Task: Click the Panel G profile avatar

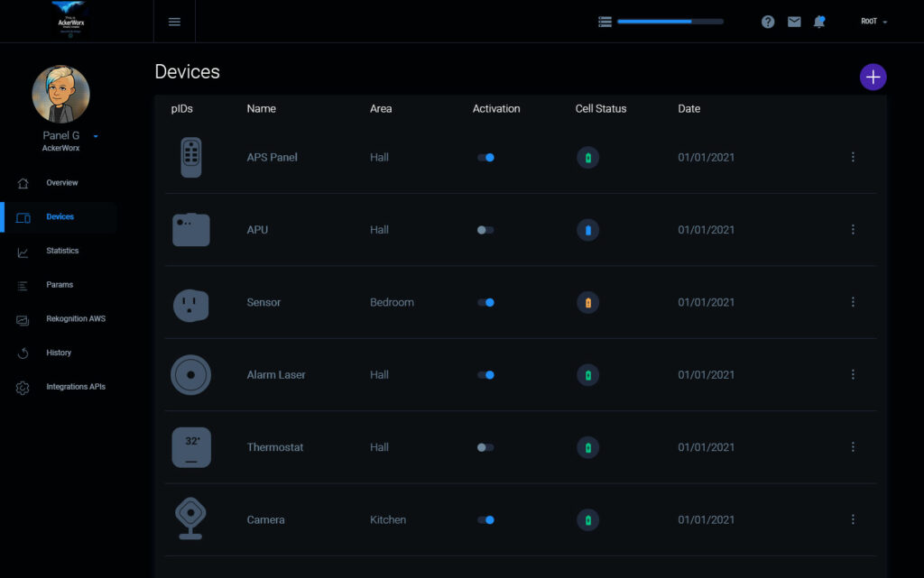Action: point(61,94)
